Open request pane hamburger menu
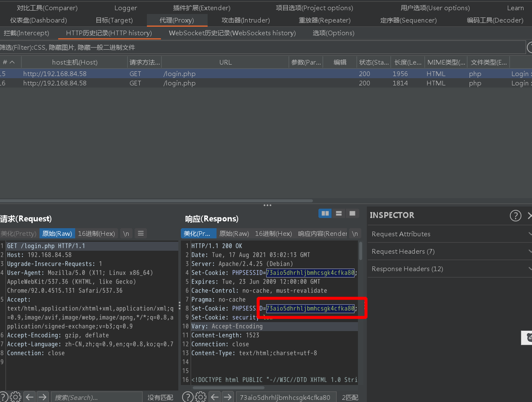This screenshot has height=402, width=532. tap(141, 233)
